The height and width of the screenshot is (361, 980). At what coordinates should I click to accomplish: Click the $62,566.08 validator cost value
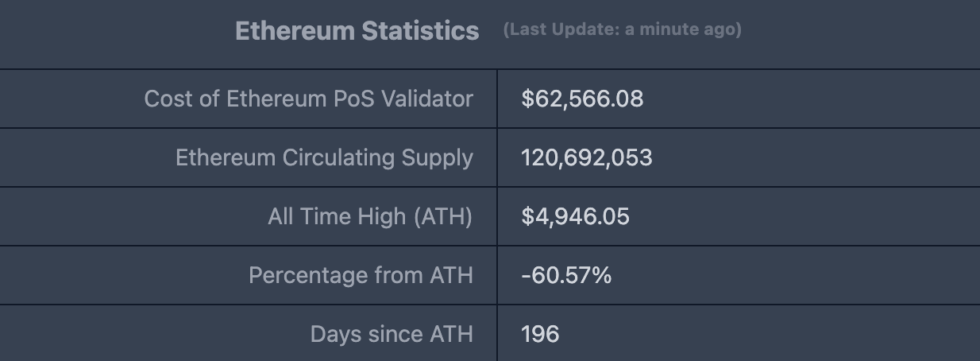tap(582, 99)
